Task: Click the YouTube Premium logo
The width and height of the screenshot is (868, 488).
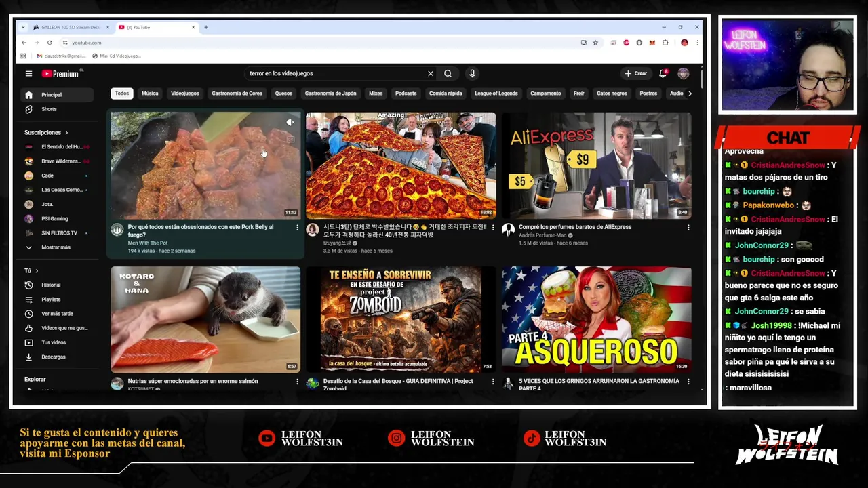Action: click(x=61, y=73)
